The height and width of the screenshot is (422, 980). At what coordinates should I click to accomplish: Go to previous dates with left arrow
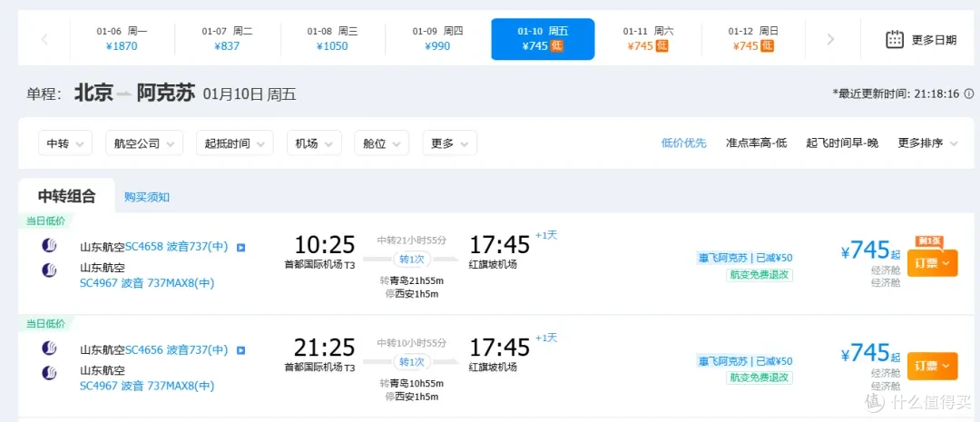[44, 39]
